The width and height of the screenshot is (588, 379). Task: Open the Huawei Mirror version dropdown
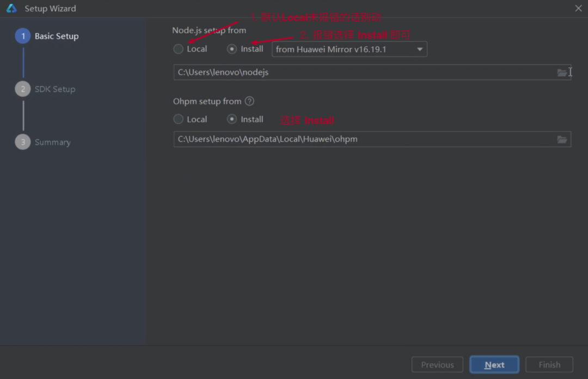pos(349,49)
